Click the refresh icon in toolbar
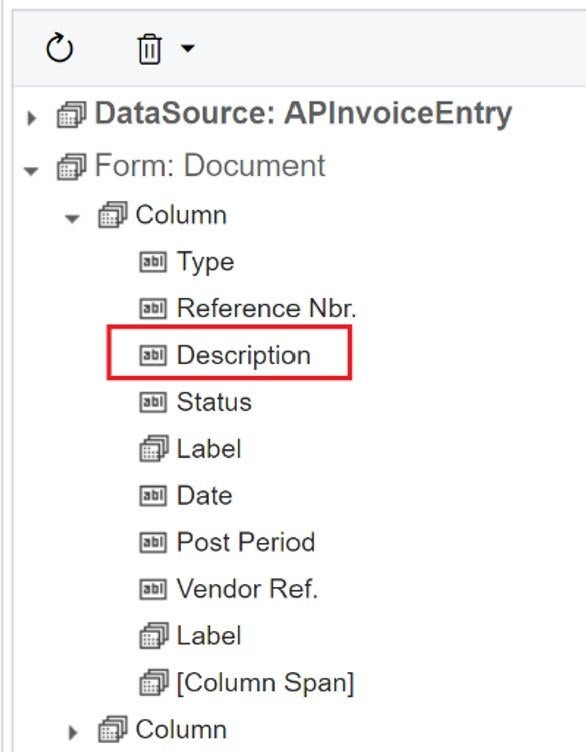The height and width of the screenshot is (752, 586). (59, 47)
